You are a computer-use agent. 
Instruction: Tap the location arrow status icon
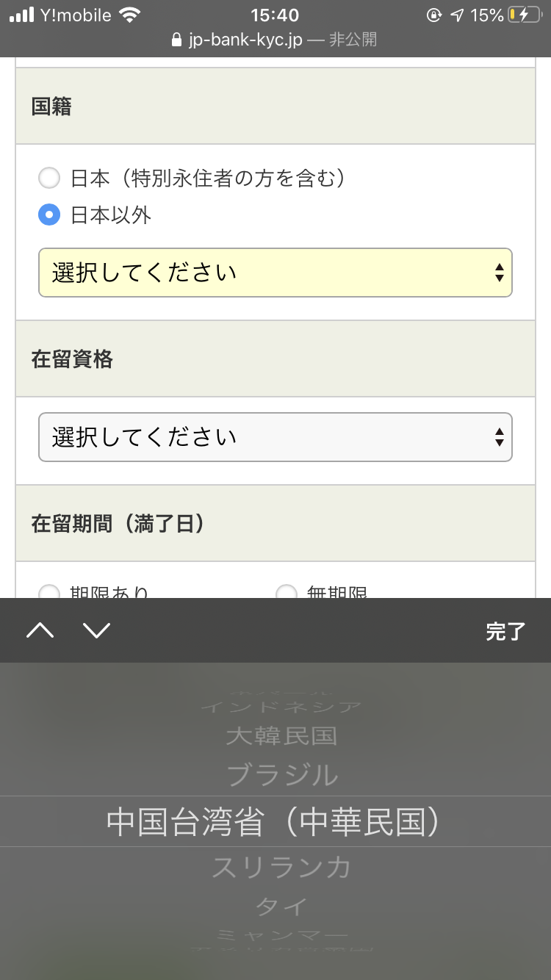click(457, 15)
